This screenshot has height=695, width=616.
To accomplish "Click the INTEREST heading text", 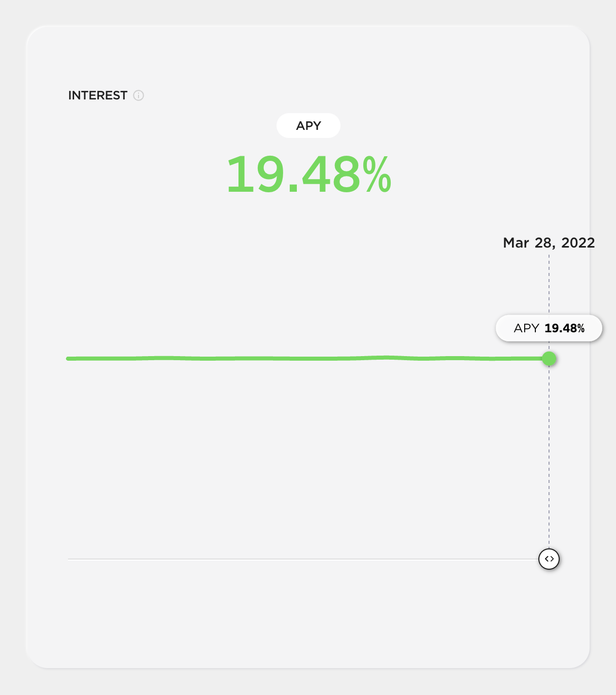I will point(98,95).
